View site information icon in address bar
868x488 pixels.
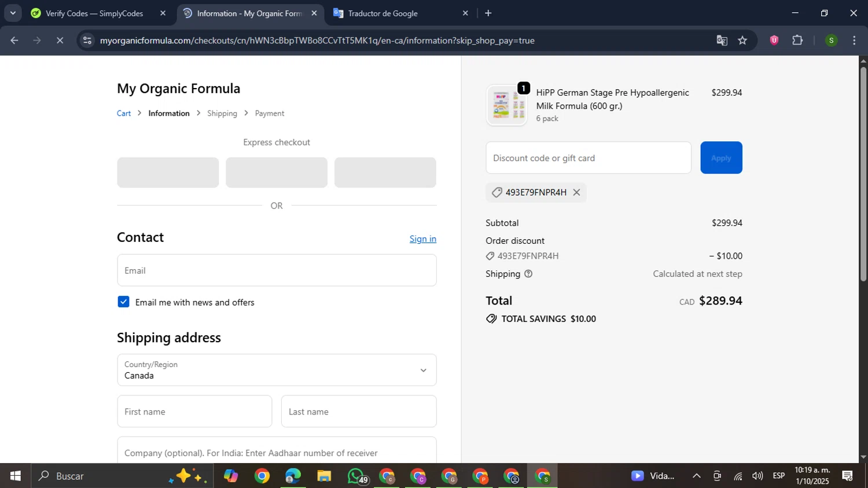[87, 41]
